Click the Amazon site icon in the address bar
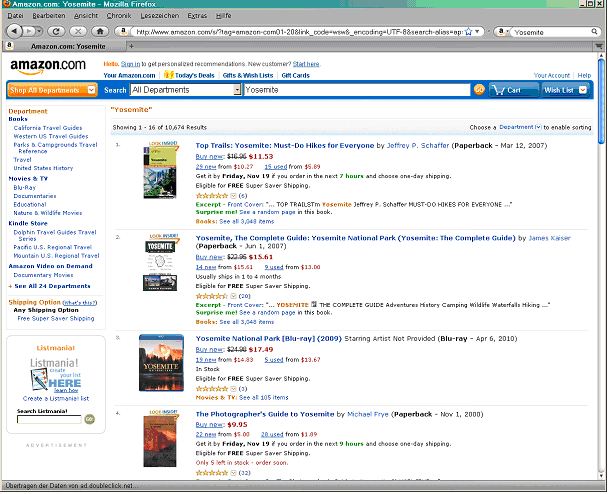The image size is (609, 494). coord(123,31)
